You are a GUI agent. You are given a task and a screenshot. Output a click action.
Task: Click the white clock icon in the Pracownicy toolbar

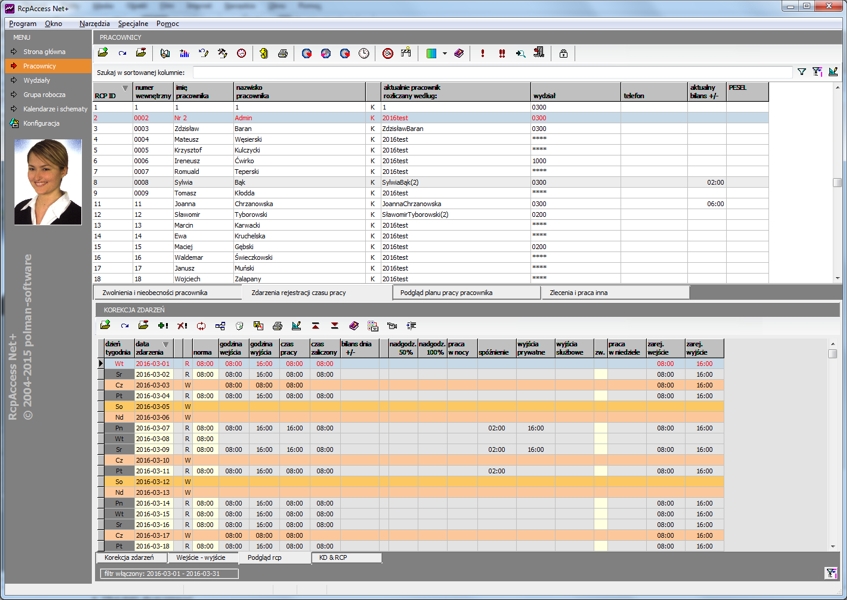(x=364, y=53)
